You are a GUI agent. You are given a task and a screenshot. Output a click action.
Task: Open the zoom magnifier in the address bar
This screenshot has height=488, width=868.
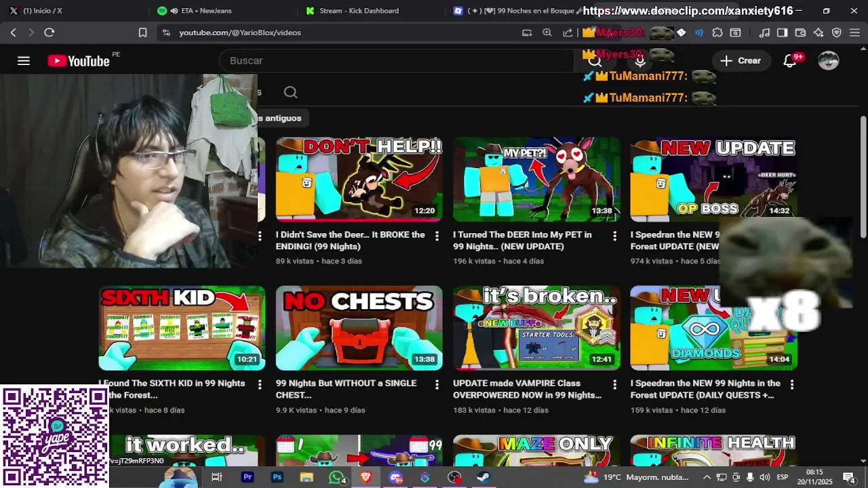point(547,33)
